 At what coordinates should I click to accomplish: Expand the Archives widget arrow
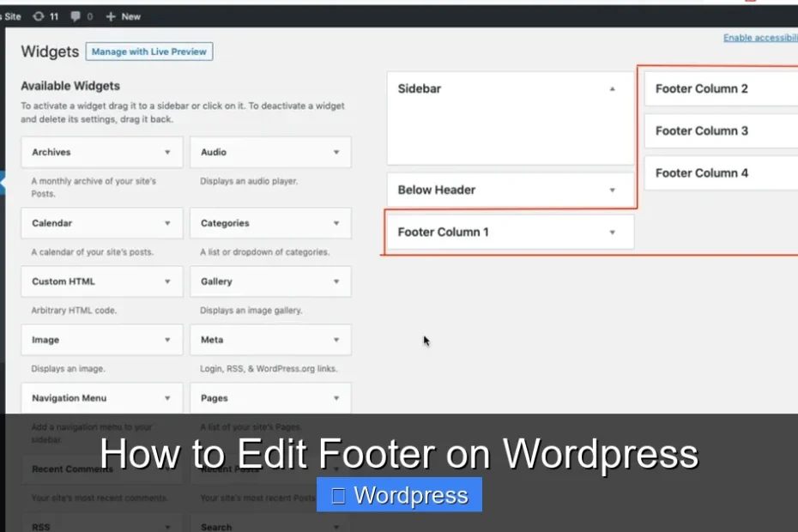[167, 152]
